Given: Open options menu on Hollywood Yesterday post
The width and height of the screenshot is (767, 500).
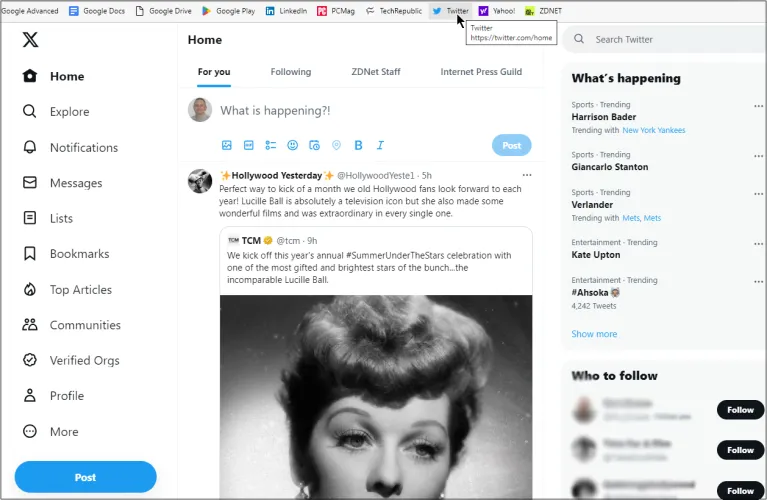Looking at the screenshot, I should click(x=527, y=175).
